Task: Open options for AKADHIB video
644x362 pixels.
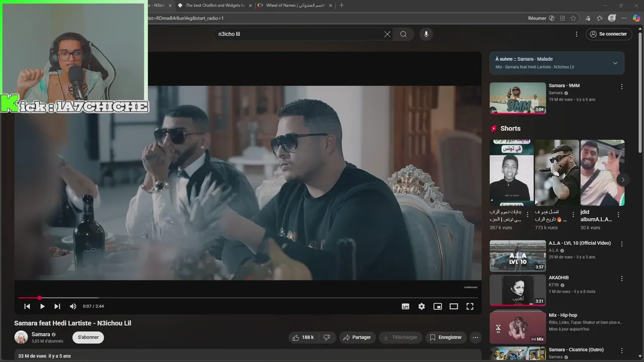Action: click(x=622, y=279)
